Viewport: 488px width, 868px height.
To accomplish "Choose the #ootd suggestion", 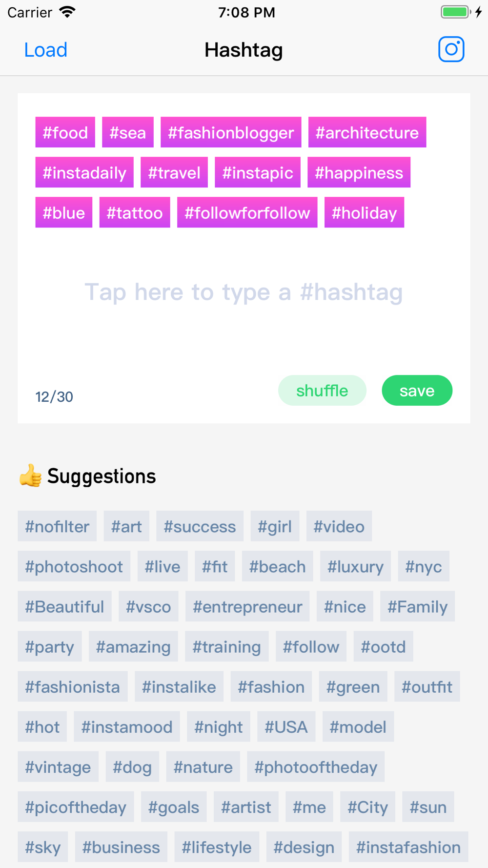I will [383, 646].
